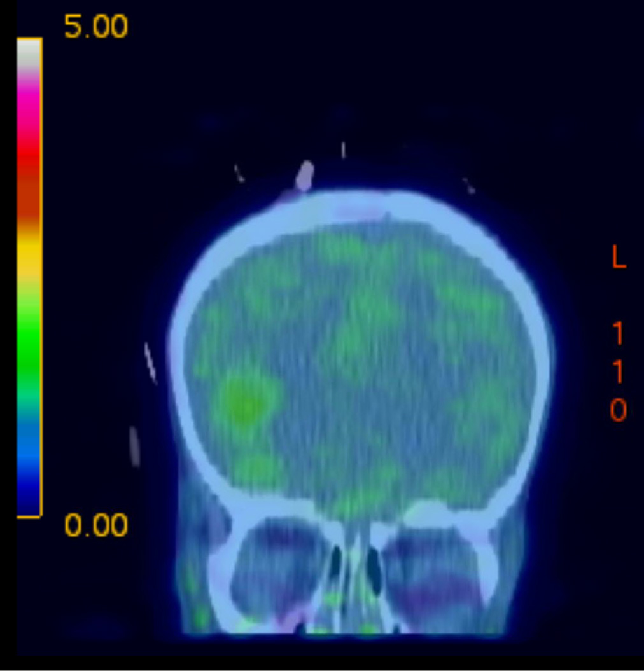
Task: Click the thin white marker at top center
Action: 343,149
